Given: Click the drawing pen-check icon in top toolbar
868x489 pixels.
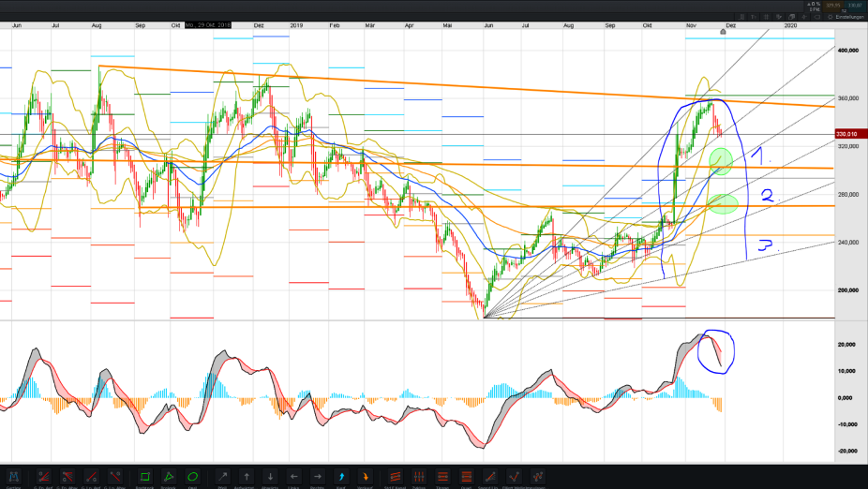Looking at the screenshot, I should click(779, 17).
